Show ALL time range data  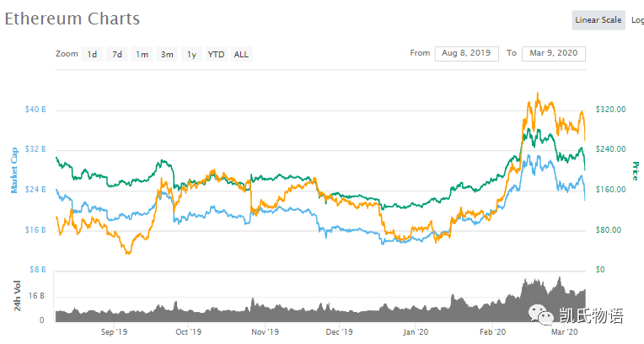point(241,54)
